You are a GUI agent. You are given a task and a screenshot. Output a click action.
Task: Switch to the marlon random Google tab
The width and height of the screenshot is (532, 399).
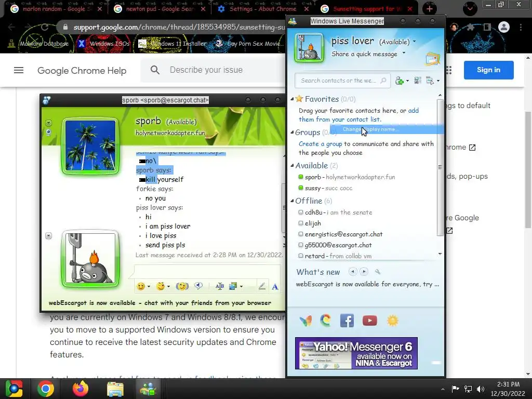tap(56, 9)
